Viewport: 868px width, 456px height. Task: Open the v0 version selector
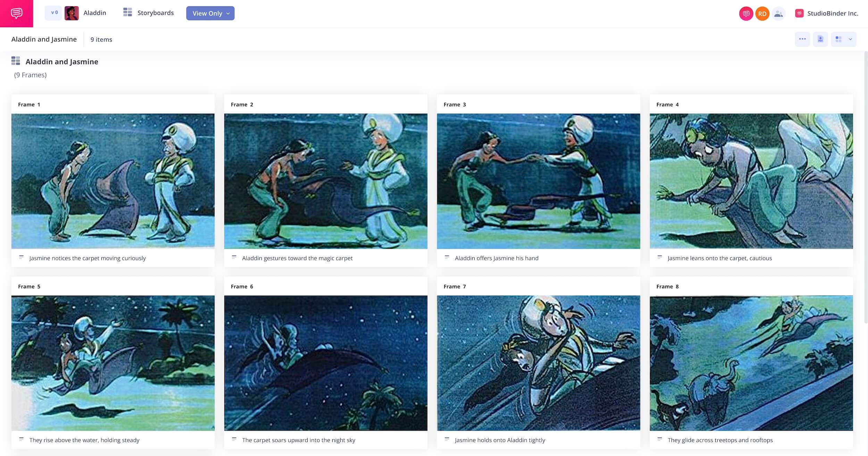(x=53, y=13)
